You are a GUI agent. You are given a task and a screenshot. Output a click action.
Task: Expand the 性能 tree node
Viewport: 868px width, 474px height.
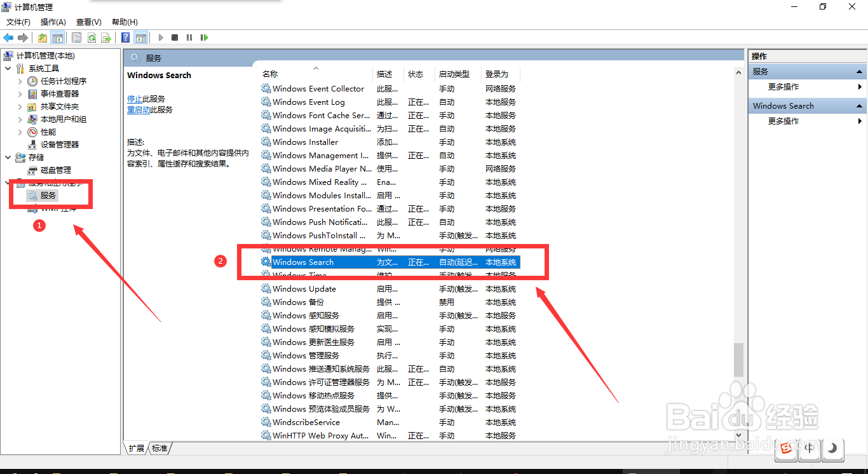point(20,132)
